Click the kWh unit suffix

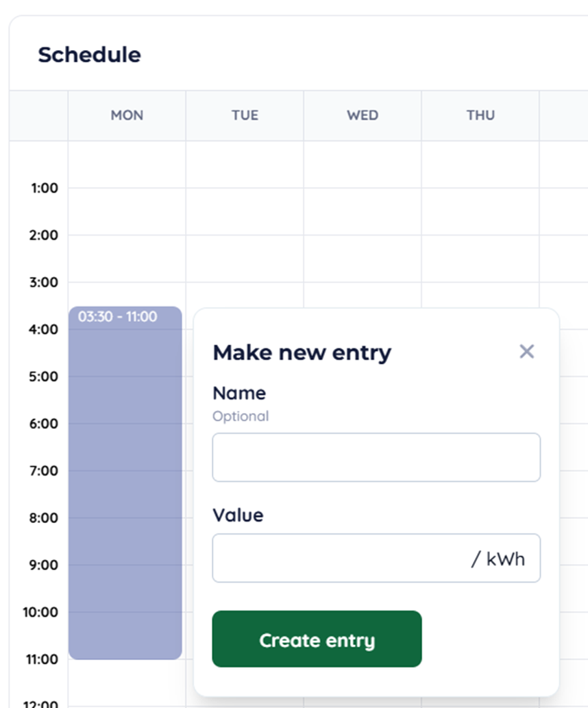[x=506, y=559]
